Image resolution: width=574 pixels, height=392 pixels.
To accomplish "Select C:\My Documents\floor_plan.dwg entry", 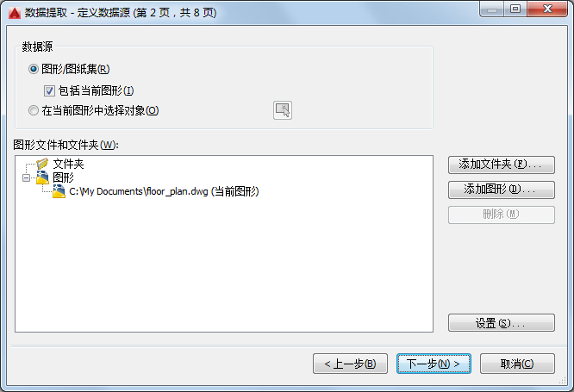I will 164,191.
